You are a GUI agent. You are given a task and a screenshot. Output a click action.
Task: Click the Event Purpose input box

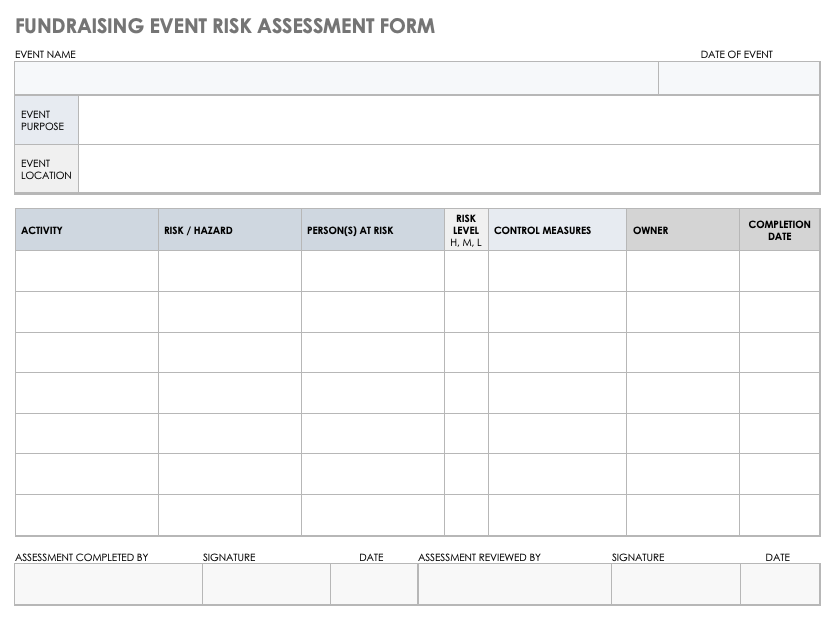(448, 120)
